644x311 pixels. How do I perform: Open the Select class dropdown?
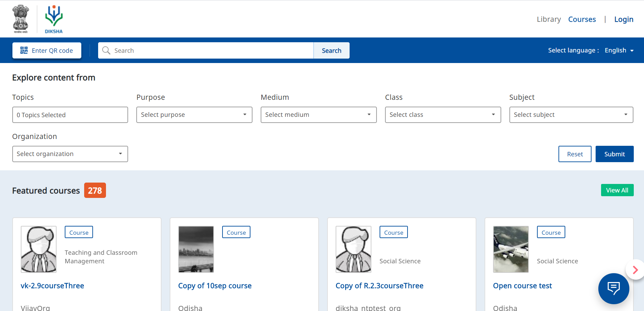[443, 115]
